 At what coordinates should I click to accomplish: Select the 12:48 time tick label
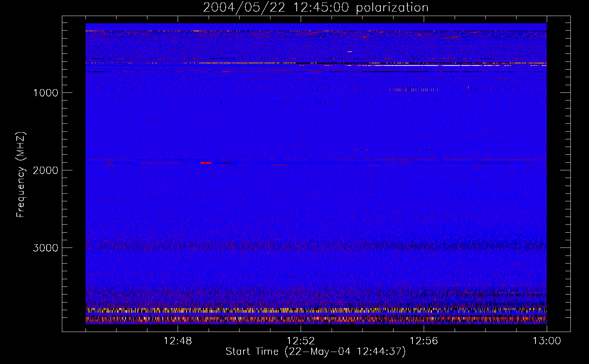(178, 341)
